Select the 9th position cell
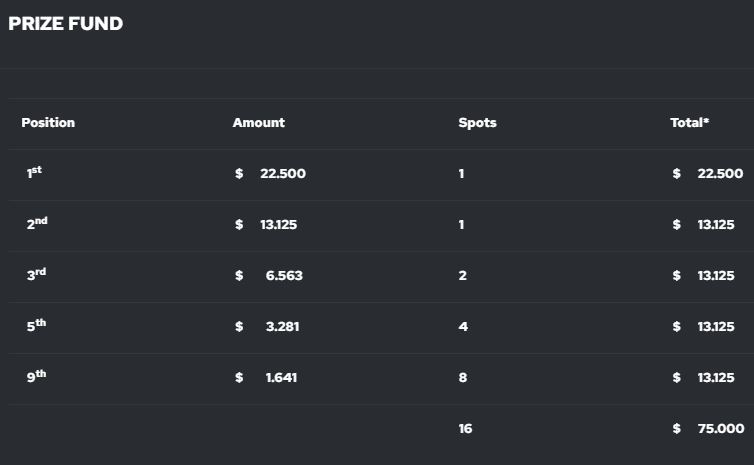This screenshot has height=465, width=754. (36, 377)
